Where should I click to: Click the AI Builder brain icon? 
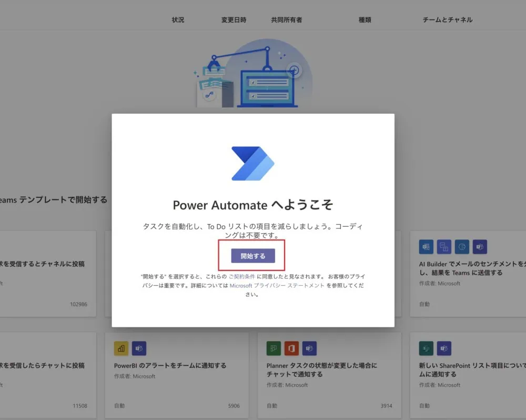[x=461, y=247]
